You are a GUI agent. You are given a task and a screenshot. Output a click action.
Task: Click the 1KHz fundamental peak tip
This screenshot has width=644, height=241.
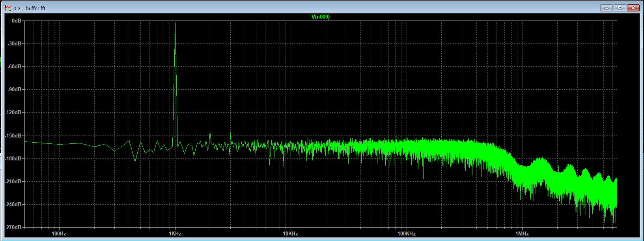[175, 23]
